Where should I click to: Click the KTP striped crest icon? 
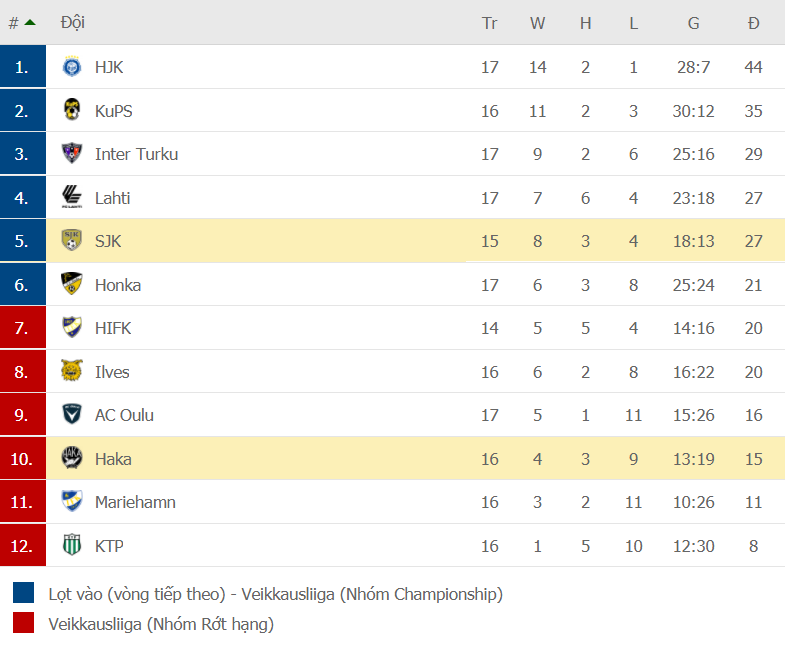[x=71, y=546]
